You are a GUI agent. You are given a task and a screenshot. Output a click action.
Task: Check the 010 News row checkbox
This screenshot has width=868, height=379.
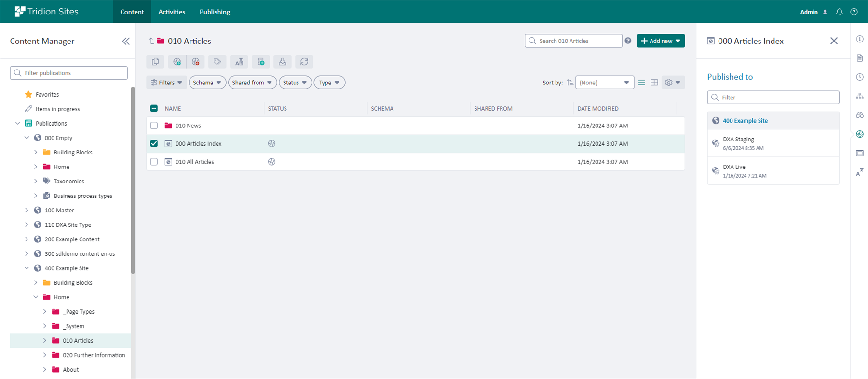tap(154, 126)
